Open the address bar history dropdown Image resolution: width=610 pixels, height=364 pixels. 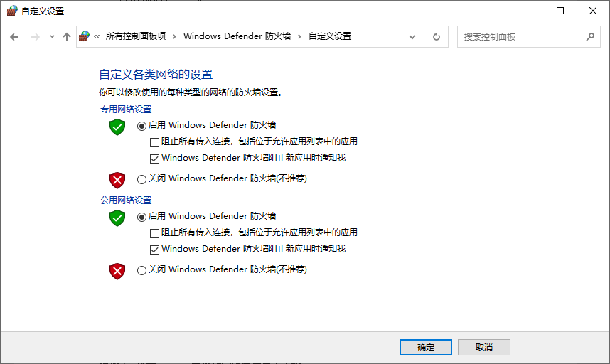point(412,37)
